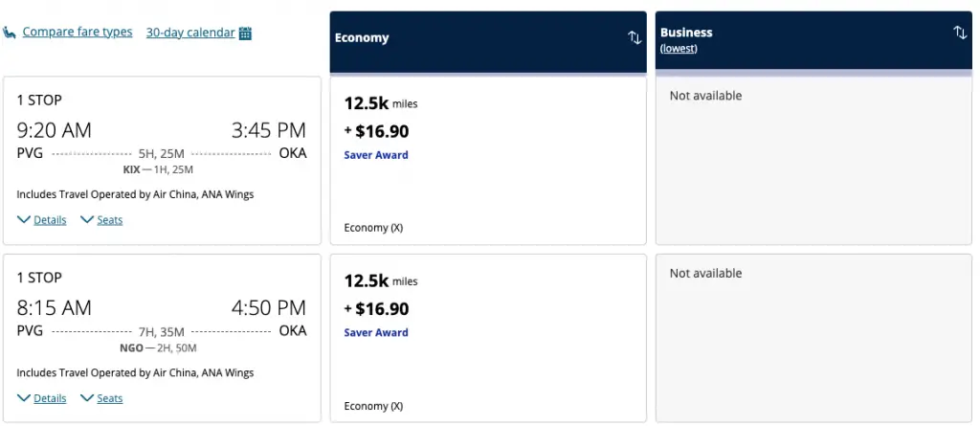
Task: Click the seat icon beside Compare fare types
Action: pos(11,33)
